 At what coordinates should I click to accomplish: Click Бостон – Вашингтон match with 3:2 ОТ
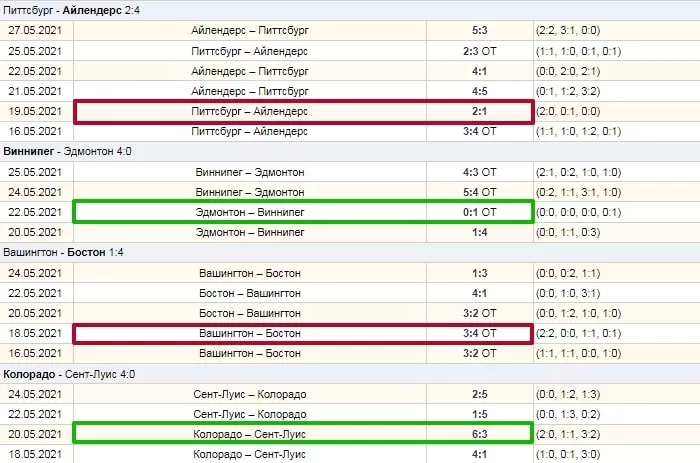[x=250, y=313]
